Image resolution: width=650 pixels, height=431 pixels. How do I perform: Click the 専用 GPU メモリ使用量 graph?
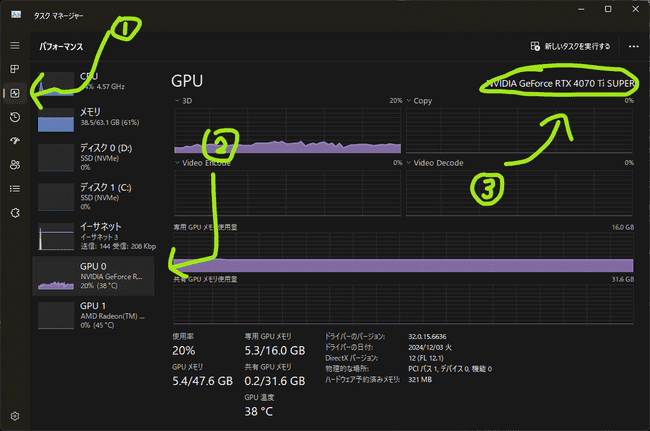click(403, 252)
